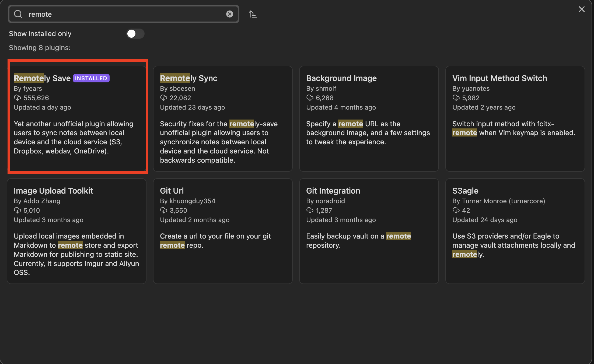Viewport: 594px width, 364px height.
Task: View the Image Upload Toolkit plugin
Action: click(77, 231)
